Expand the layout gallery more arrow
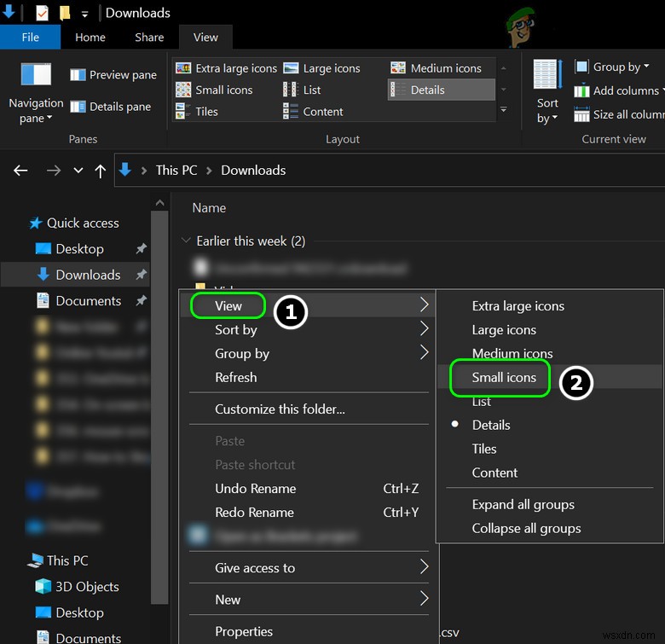 coord(503,110)
